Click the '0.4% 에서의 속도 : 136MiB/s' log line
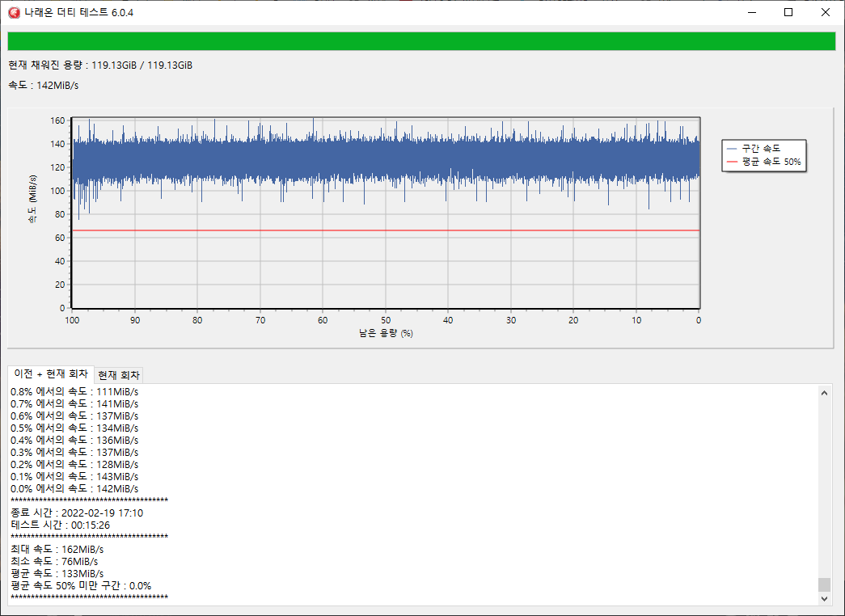845x616 pixels. pos(74,441)
